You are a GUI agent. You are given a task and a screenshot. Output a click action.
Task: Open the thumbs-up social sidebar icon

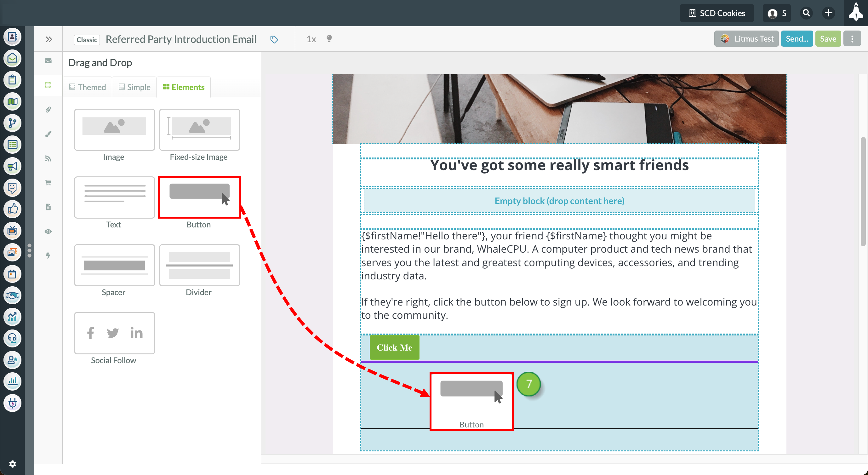(x=13, y=209)
